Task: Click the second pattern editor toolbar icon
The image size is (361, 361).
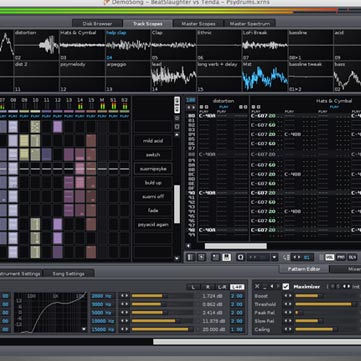Action: (x=201, y=257)
